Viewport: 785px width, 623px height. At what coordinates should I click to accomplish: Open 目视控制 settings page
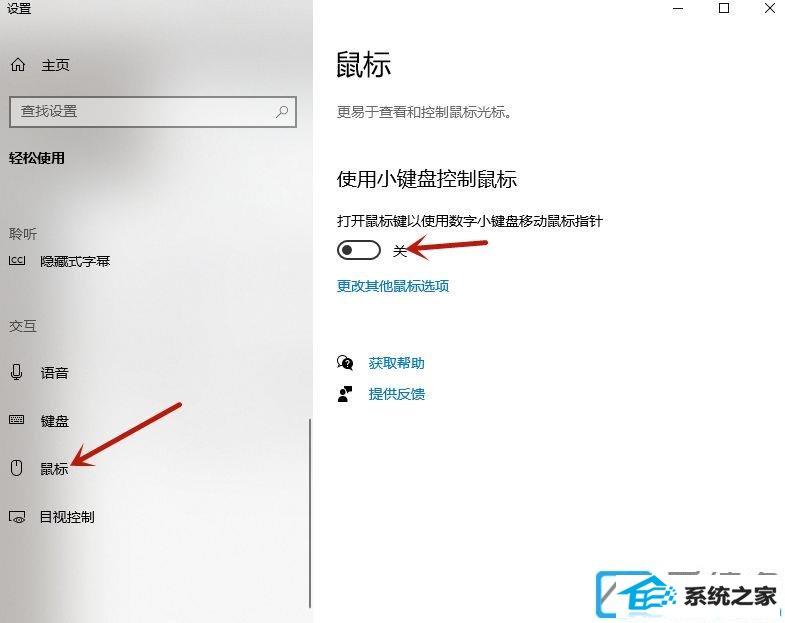[x=67, y=517]
